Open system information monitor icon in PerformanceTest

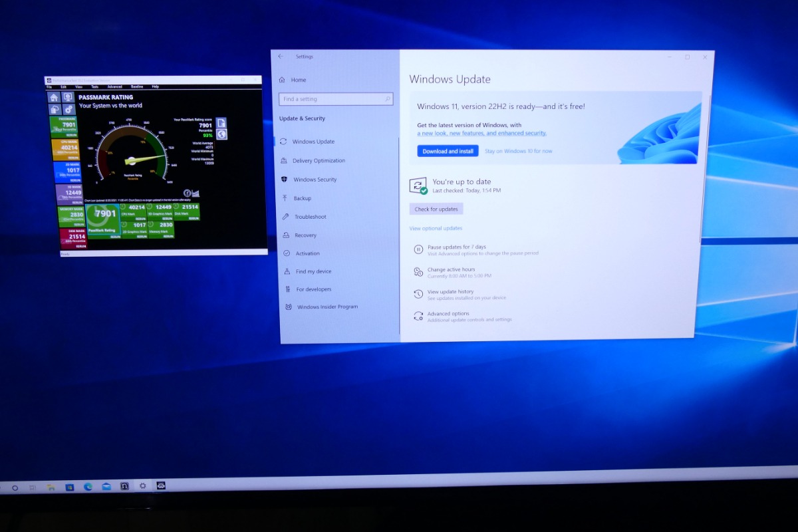(x=68, y=97)
